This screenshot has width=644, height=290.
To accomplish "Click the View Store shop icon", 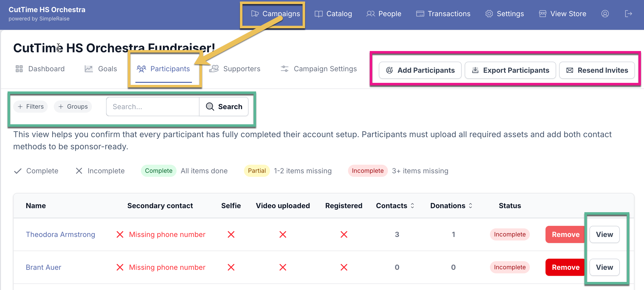I will pos(542,14).
